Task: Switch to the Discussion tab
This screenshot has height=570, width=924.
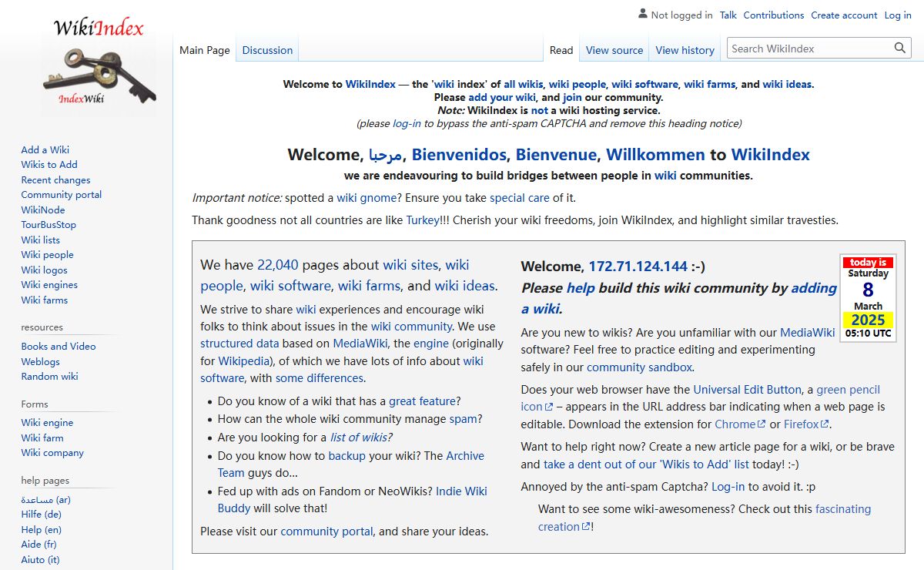Action: coord(267,50)
